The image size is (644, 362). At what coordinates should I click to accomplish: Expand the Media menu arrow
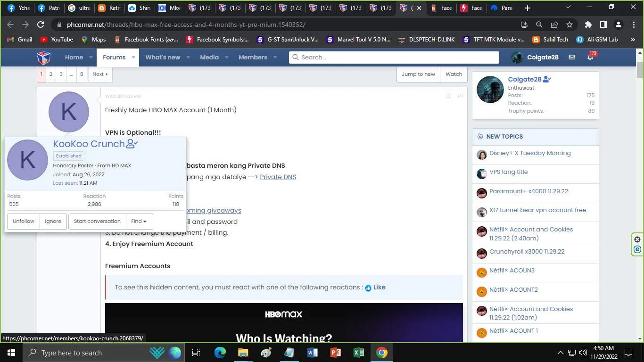(226, 58)
